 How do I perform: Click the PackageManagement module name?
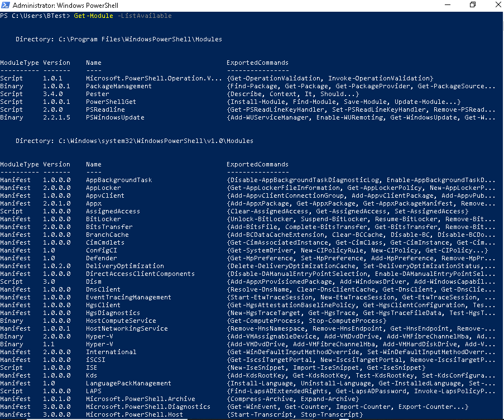[x=119, y=86]
